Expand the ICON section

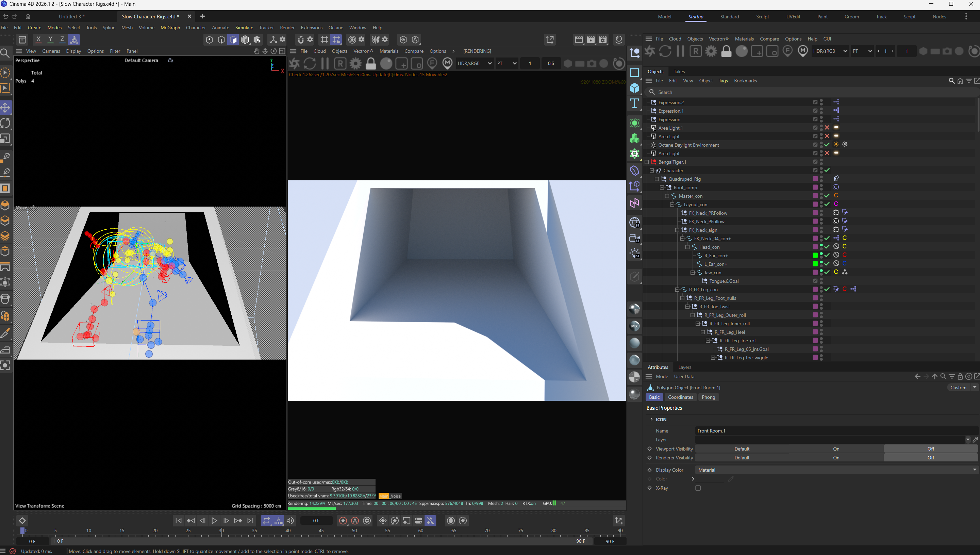(651, 419)
